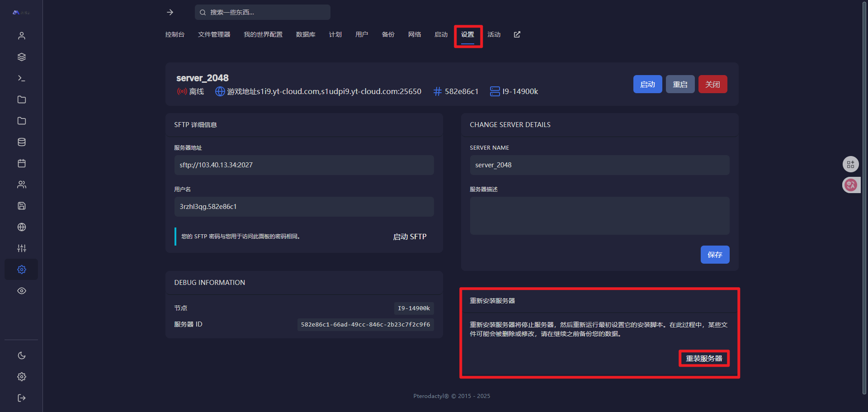Click the database icon in sidebar
The width and height of the screenshot is (868, 412).
click(x=21, y=142)
